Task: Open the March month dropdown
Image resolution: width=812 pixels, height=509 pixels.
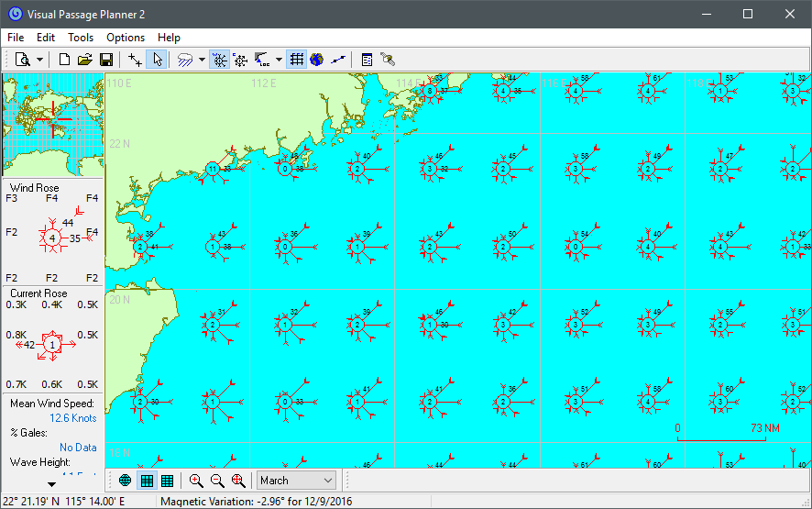Action: 296,480
